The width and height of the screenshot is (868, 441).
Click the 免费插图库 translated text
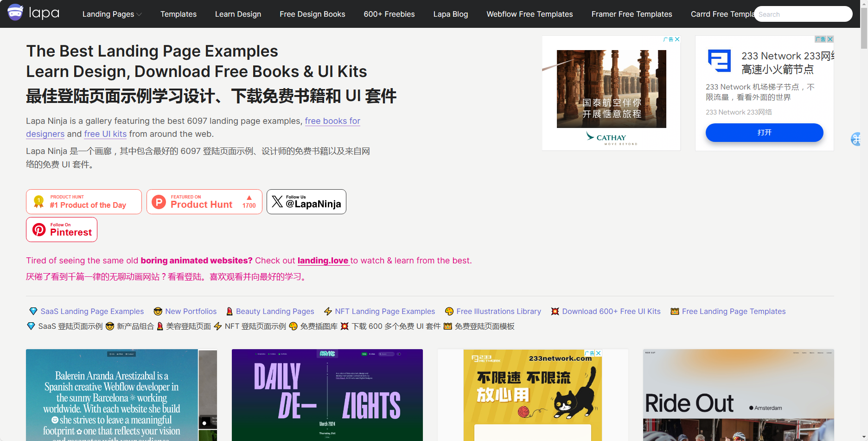point(319,326)
